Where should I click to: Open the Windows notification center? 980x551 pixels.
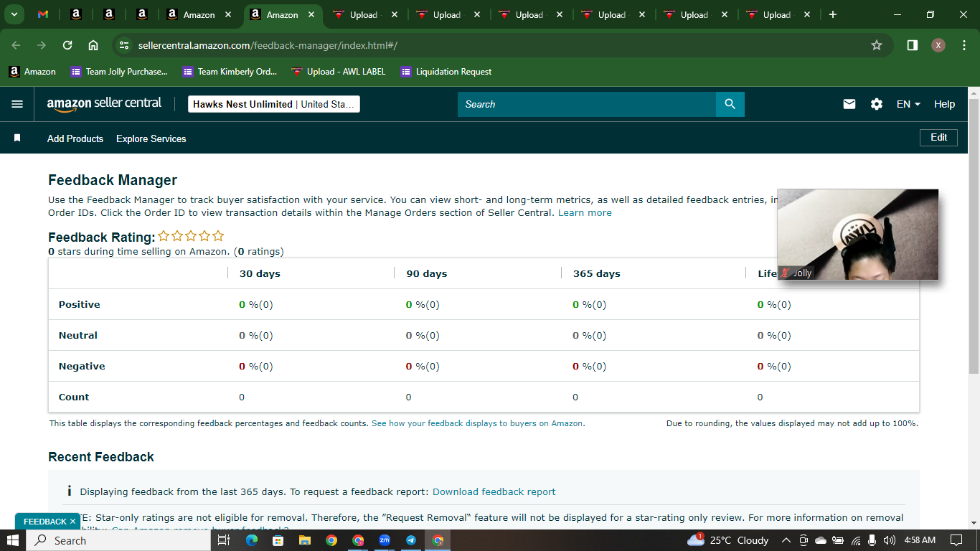(x=956, y=540)
